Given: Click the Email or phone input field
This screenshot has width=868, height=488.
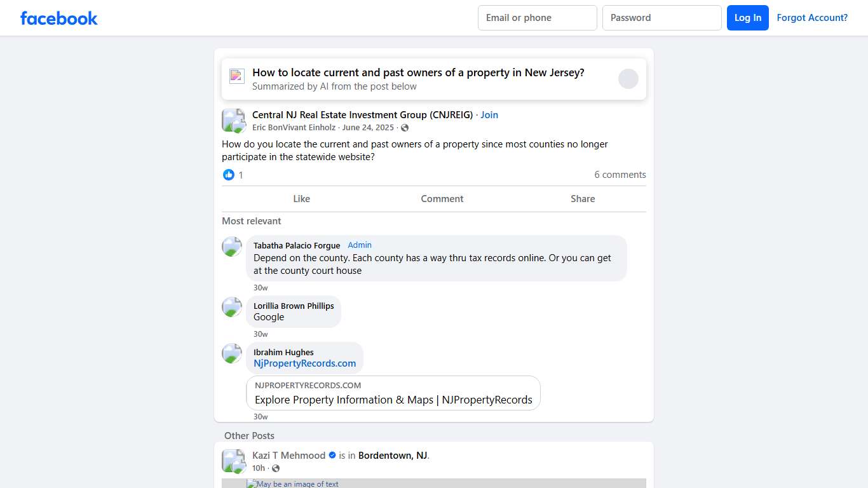Looking at the screenshot, I should [x=537, y=18].
